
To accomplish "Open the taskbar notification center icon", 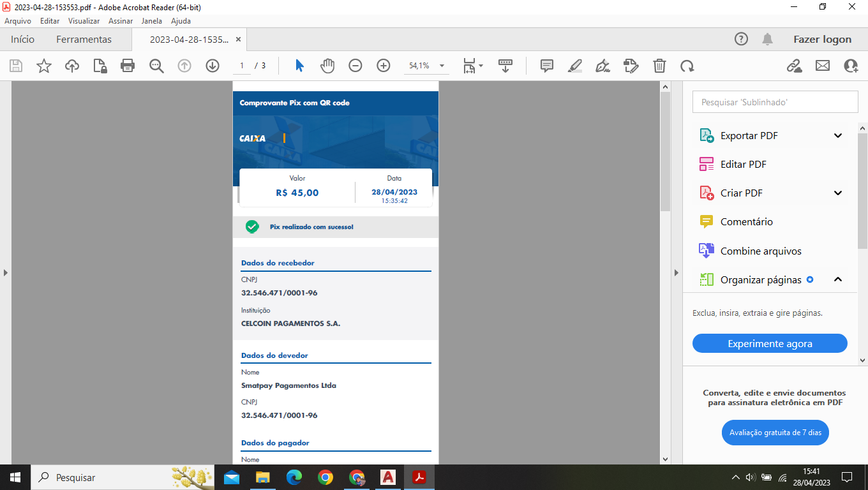I will 847,477.
